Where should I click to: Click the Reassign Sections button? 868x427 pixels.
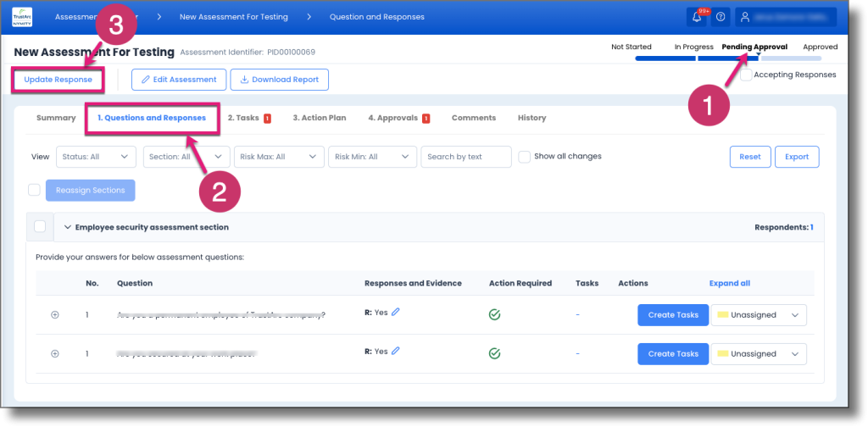90,191
